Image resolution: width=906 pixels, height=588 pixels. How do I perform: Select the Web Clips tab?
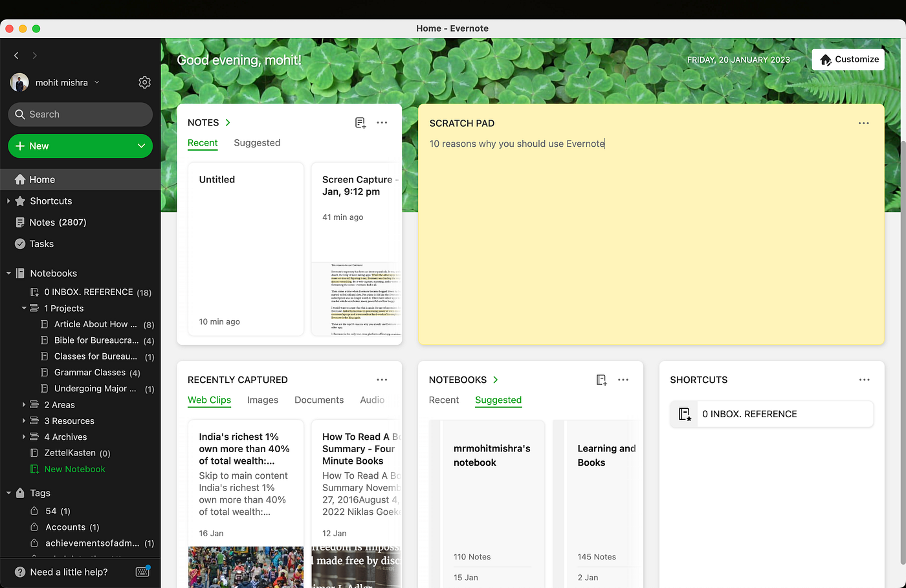point(209,400)
